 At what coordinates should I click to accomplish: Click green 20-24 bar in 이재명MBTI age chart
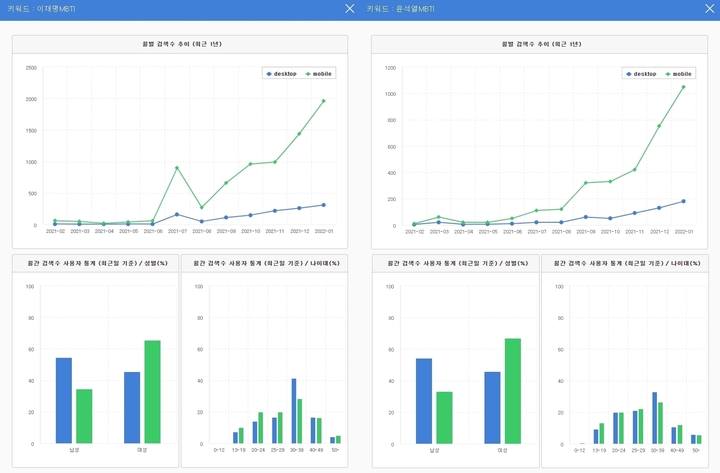click(x=260, y=428)
